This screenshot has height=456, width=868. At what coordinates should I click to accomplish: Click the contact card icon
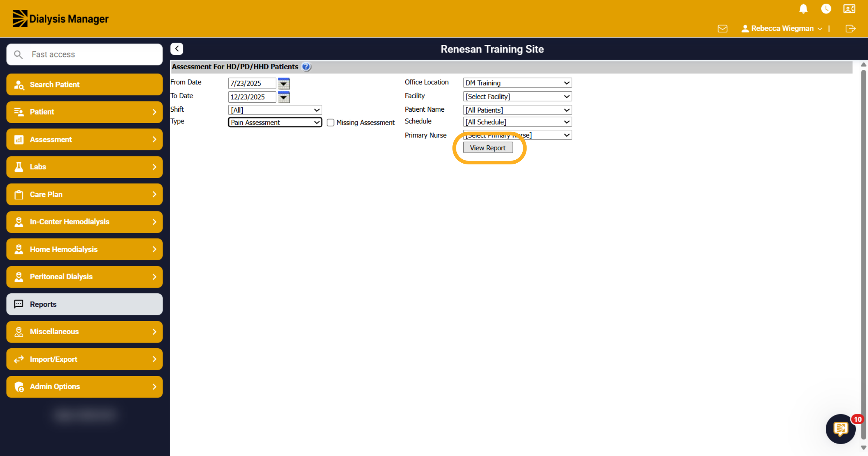pos(849,9)
